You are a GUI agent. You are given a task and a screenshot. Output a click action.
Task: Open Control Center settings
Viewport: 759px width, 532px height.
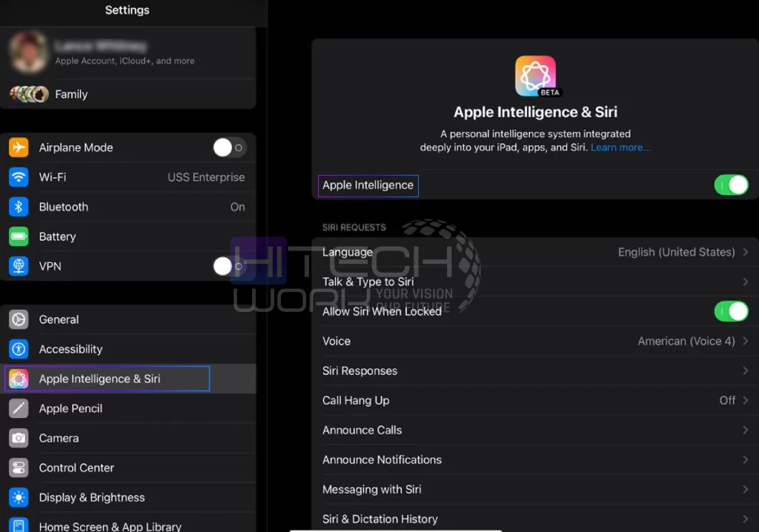(128, 468)
